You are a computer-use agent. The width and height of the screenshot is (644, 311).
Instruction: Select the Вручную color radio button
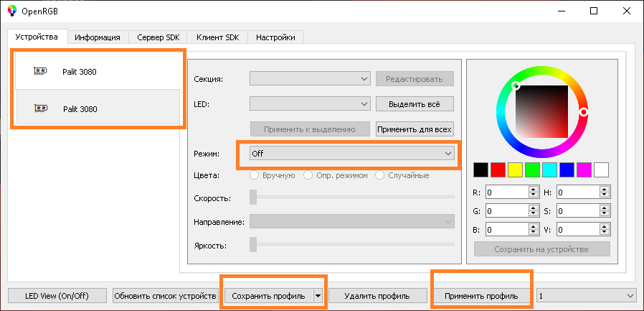point(255,175)
